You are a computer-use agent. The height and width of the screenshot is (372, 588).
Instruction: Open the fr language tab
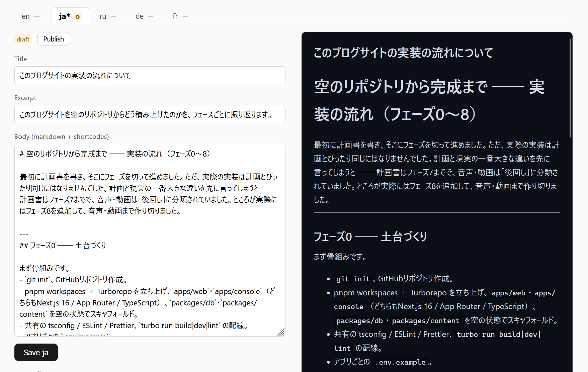click(x=180, y=16)
